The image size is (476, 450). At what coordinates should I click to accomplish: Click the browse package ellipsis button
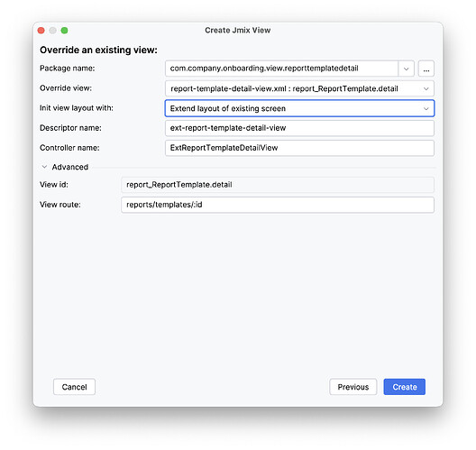point(426,69)
